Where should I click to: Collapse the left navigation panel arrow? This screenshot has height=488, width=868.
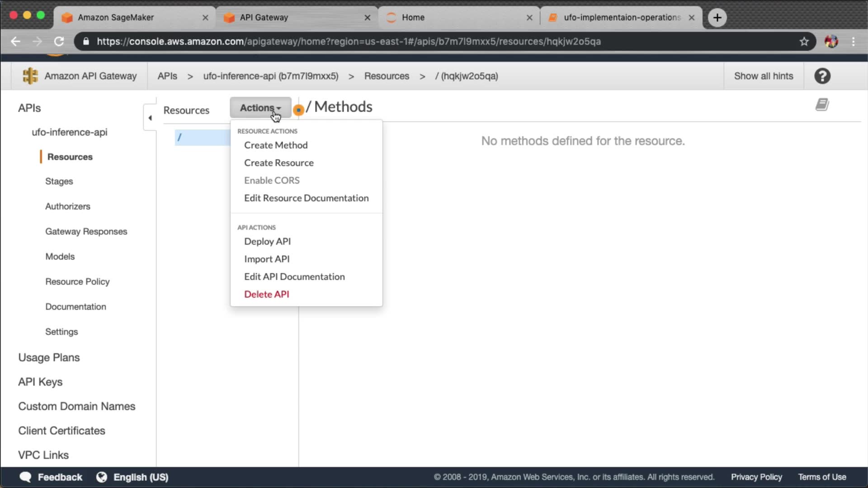(x=150, y=118)
